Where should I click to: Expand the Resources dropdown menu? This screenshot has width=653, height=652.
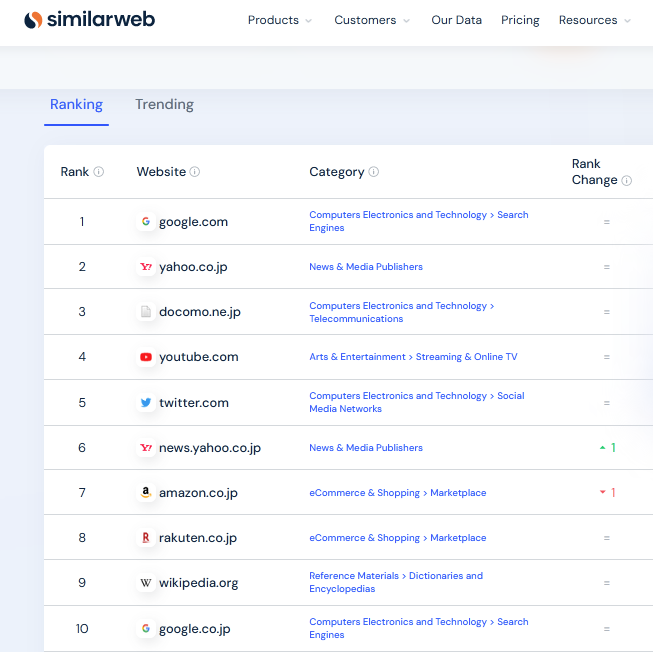pos(595,20)
